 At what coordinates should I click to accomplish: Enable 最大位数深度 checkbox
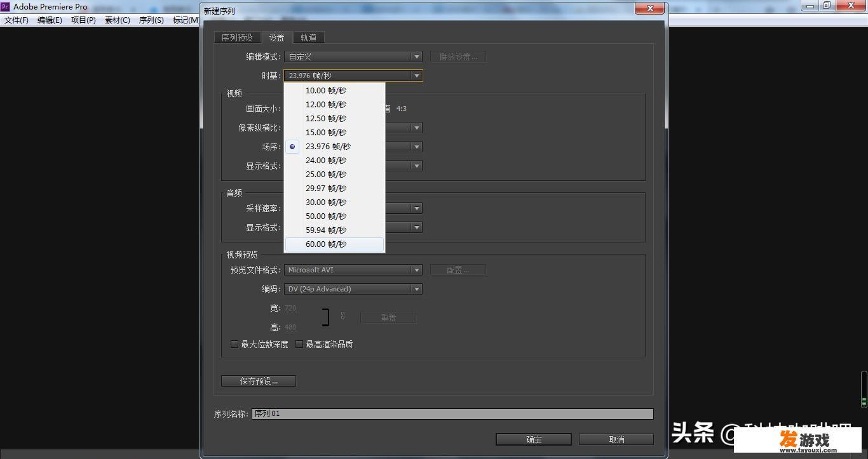pyautogui.click(x=234, y=344)
